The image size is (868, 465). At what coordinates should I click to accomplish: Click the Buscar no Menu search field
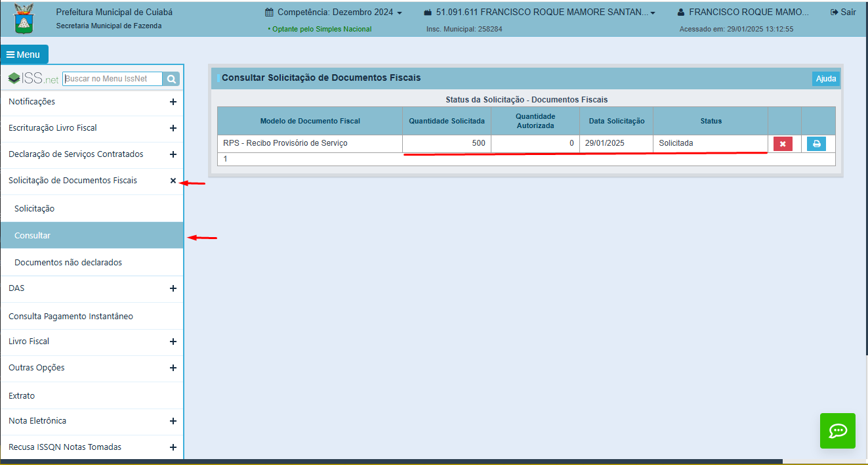pos(112,79)
